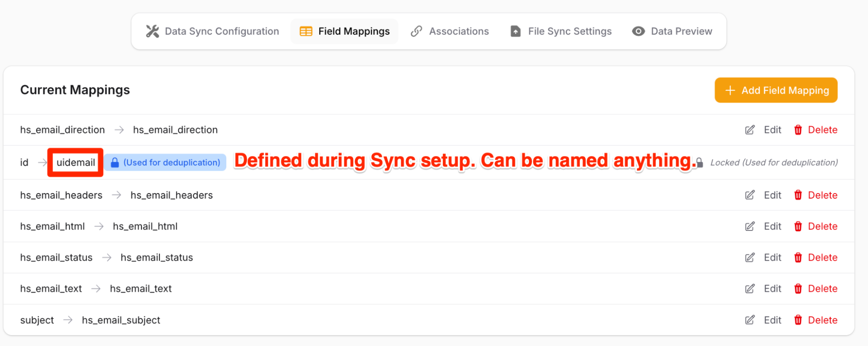Delete the hs_email_status mapping
This screenshot has width=868, height=346.
tap(815, 258)
